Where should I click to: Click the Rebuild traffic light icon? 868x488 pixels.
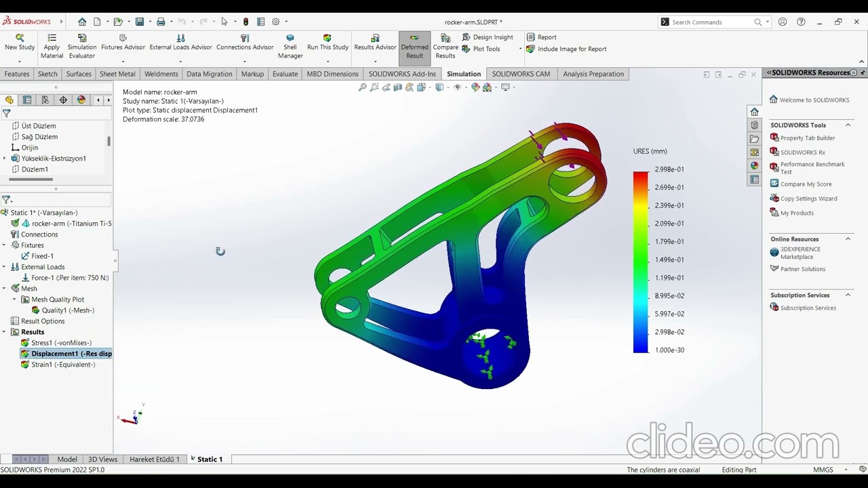246,22
